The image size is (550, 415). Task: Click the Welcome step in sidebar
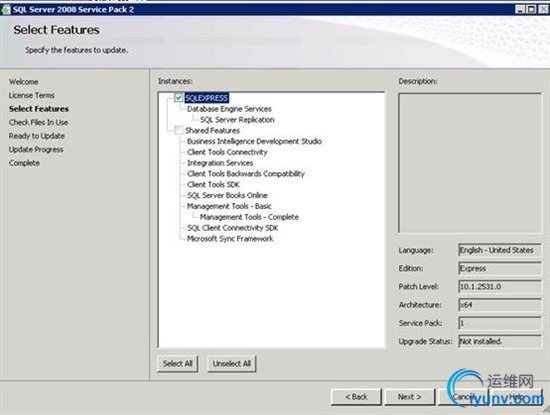pyautogui.click(x=24, y=82)
